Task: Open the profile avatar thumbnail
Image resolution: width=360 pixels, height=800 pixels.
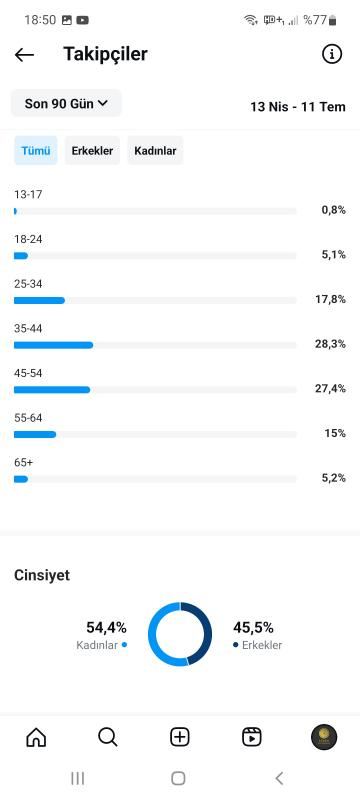Action: click(324, 737)
